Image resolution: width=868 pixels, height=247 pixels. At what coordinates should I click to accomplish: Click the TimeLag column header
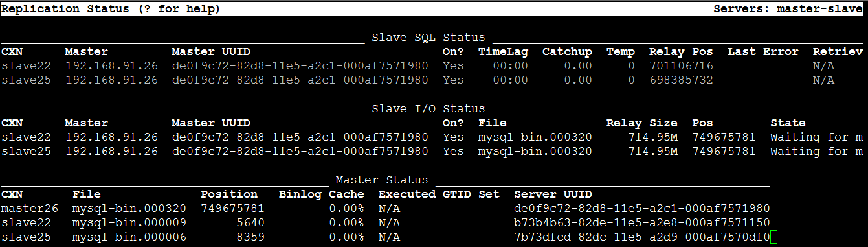point(503,52)
